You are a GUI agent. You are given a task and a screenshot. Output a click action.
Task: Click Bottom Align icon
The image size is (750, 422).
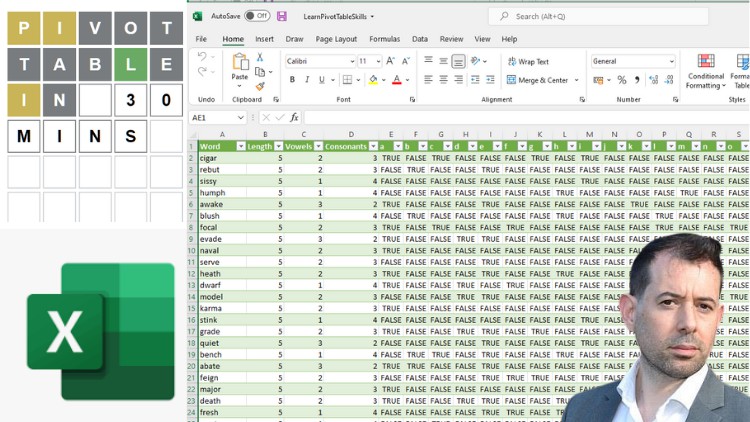458,61
